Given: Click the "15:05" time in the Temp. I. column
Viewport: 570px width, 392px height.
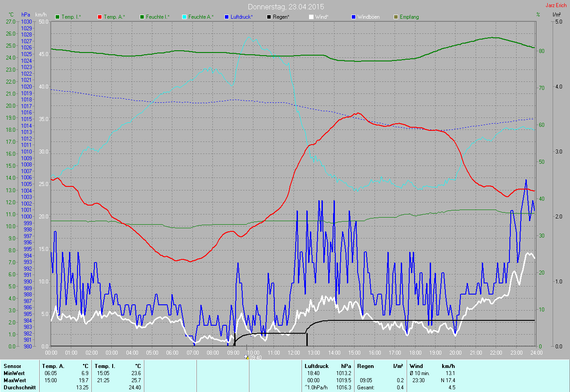Looking at the screenshot, I should click(x=103, y=373).
